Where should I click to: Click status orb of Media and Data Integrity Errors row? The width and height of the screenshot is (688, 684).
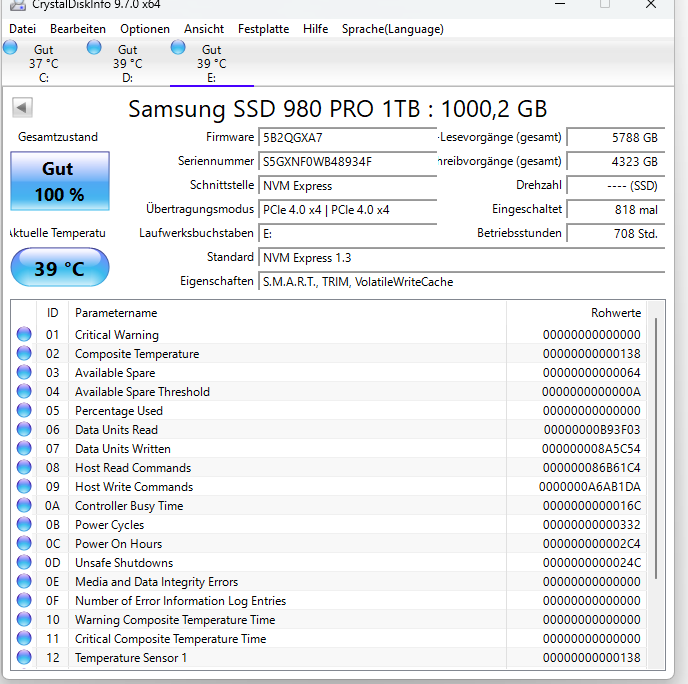pyautogui.click(x=24, y=581)
